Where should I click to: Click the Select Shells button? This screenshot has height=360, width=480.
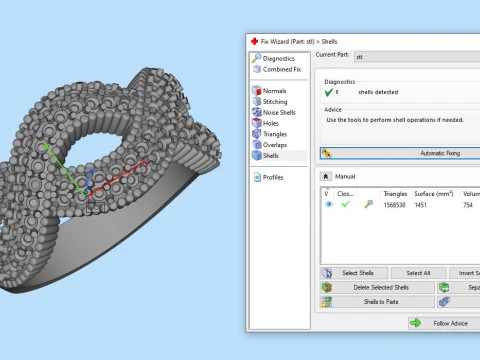tap(354, 273)
